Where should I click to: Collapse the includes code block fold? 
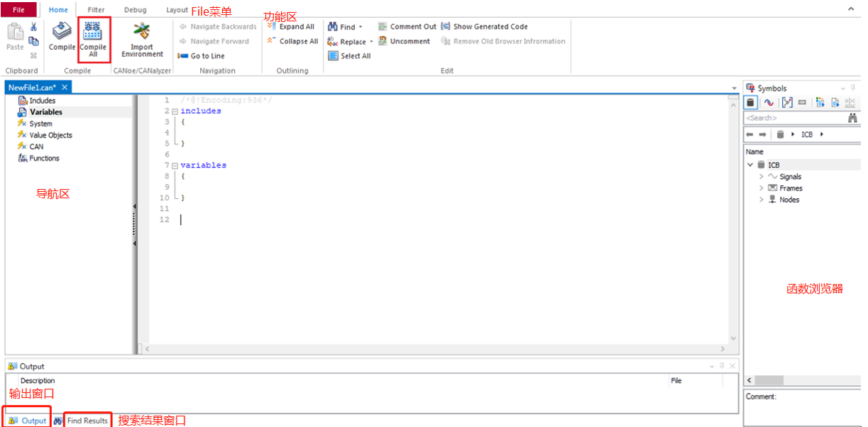pos(175,112)
